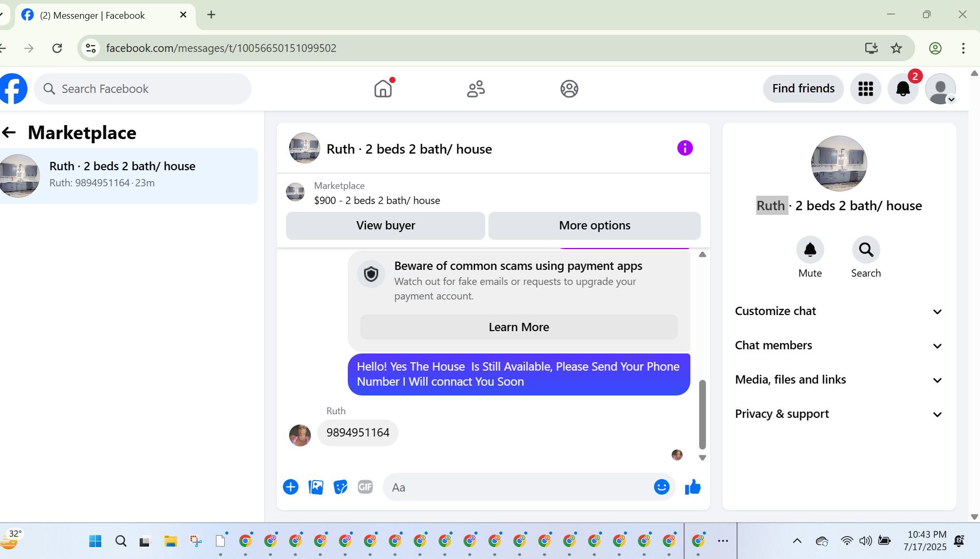
Task: Open the Chrome profile icon
Action: coord(935,48)
